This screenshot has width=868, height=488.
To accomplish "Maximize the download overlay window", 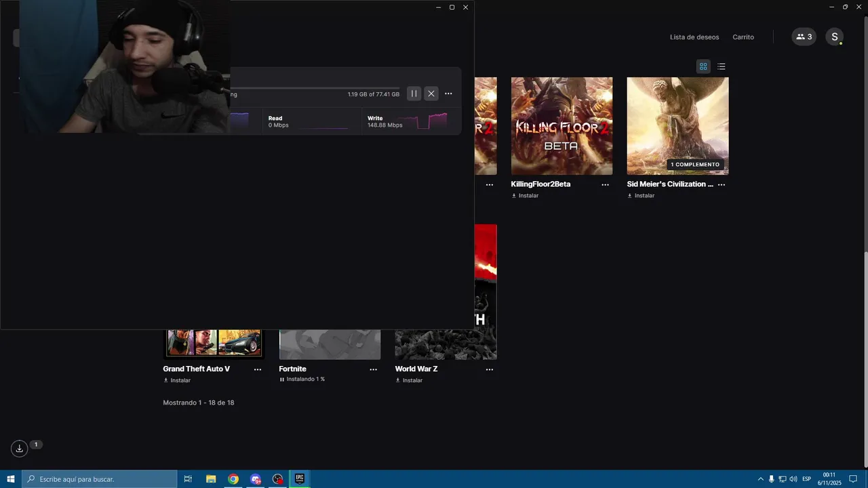I will point(452,7).
